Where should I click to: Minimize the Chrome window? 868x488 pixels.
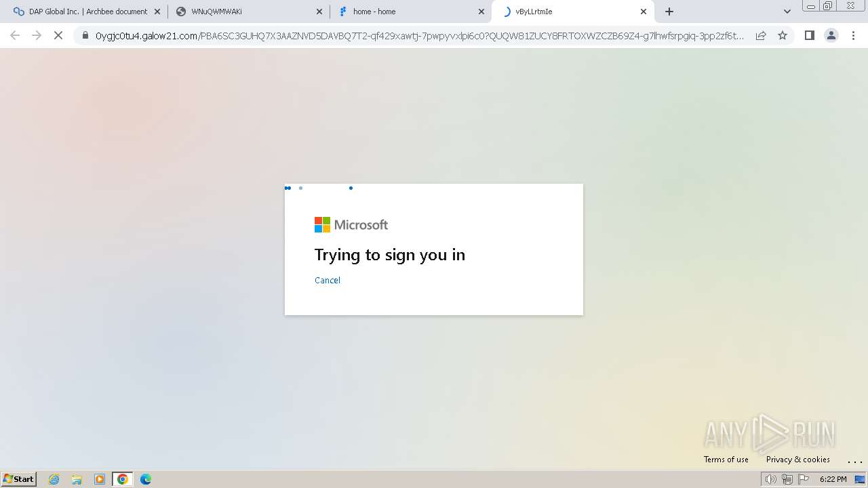[x=810, y=6]
